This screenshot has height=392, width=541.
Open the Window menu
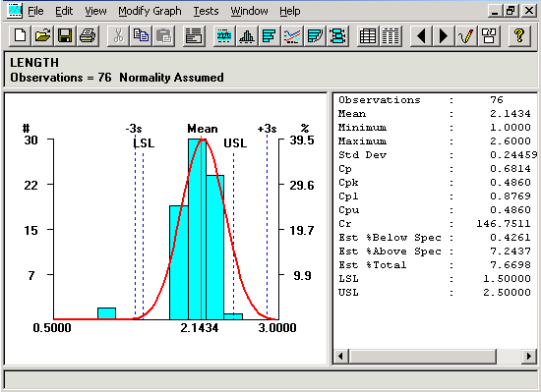pos(249,11)
